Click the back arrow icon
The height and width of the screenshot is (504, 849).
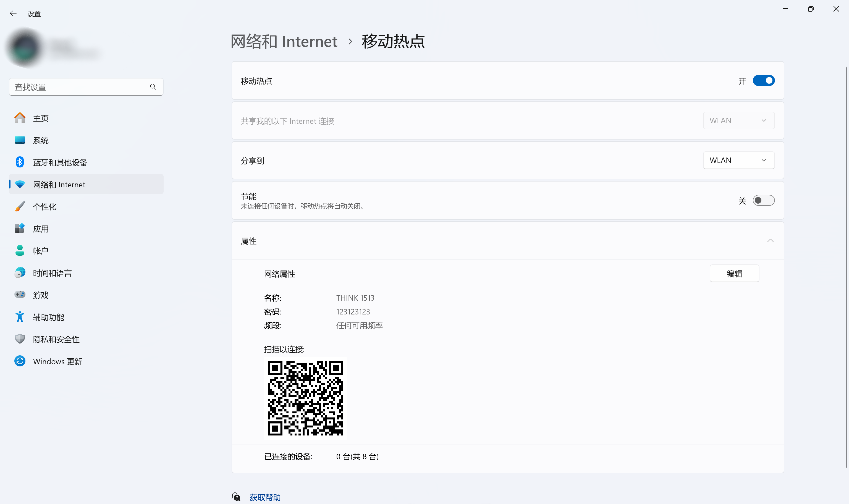[x=13, y=14]
